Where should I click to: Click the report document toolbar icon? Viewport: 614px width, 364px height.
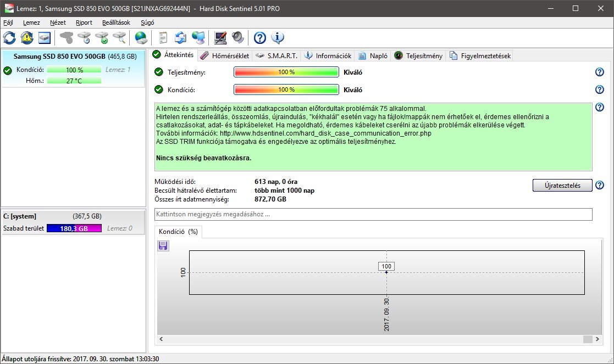tap(163, 38)
